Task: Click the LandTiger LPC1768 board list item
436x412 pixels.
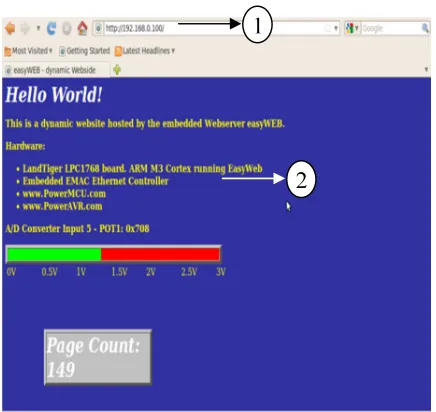Action: tap(142, 169)
